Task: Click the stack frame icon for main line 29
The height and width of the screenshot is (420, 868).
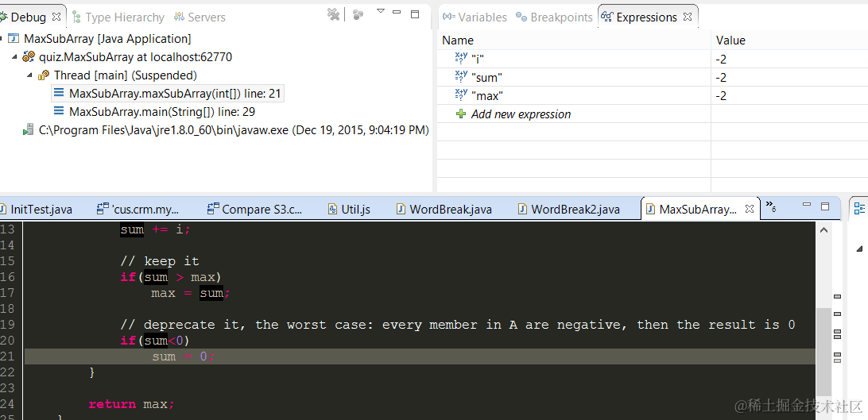Action: tap(59, 112)
